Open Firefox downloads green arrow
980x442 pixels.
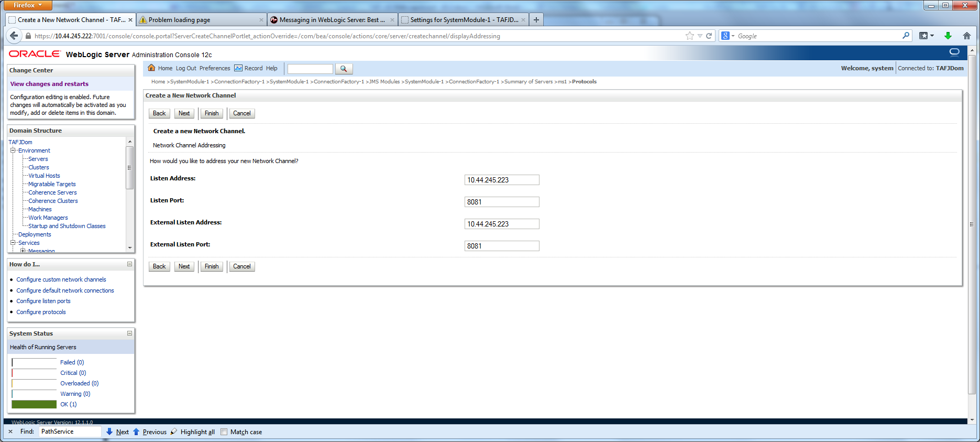(948, 36)
